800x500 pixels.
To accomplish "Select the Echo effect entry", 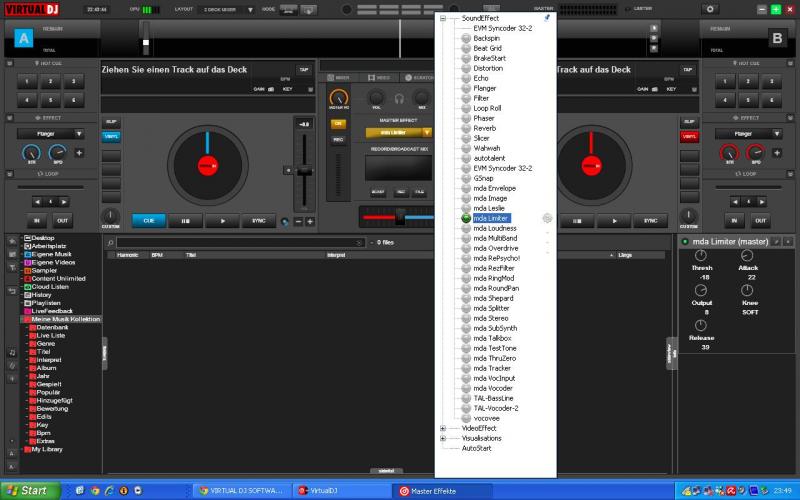I will [481, 78].
